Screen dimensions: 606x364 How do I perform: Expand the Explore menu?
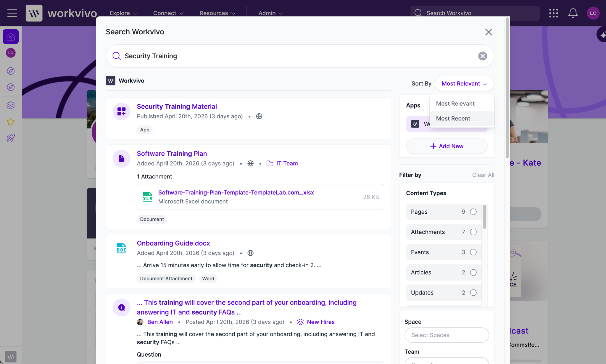(x=123, y=13)
